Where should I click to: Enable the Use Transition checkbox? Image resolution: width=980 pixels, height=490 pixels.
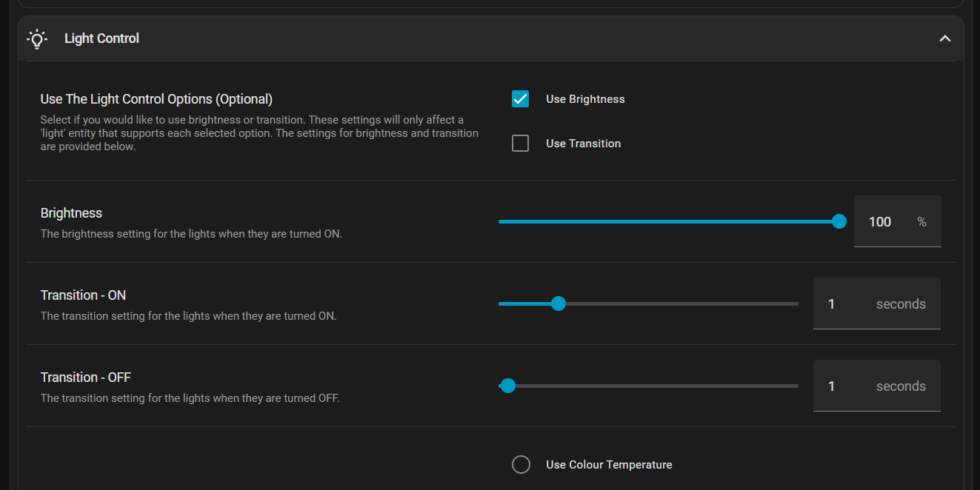point(521,144)
